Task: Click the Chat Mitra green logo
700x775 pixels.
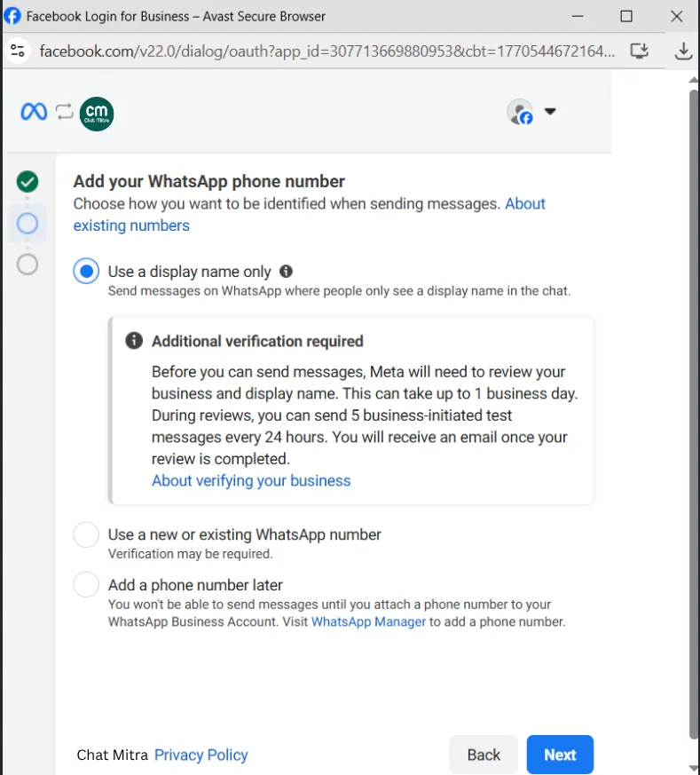Action: point(97,114)
